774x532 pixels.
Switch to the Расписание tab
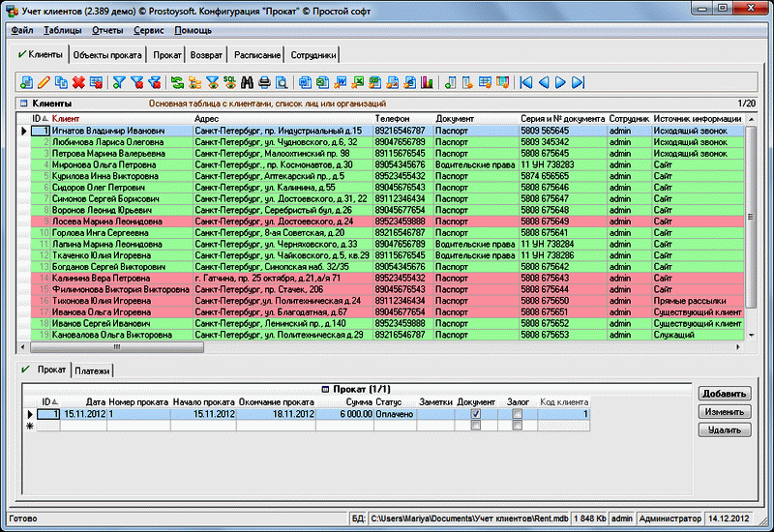coord(257,55)
